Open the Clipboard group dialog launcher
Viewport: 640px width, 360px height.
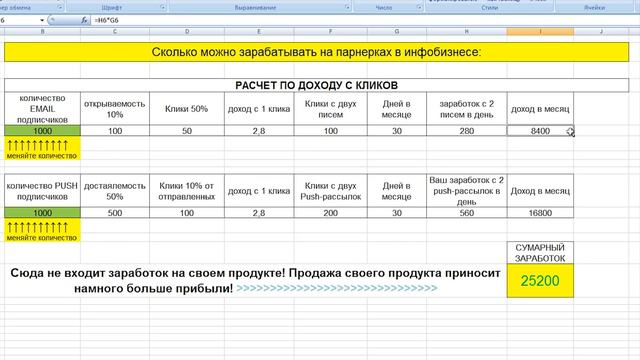(x=60, y=7)
